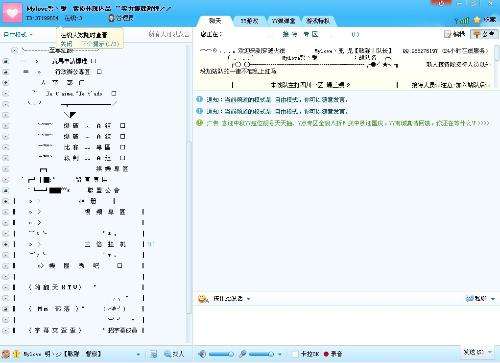The width and height of the screenshot is (500, 363).
Task: Adjust the speaker volume slider
Action: point(221,354)
